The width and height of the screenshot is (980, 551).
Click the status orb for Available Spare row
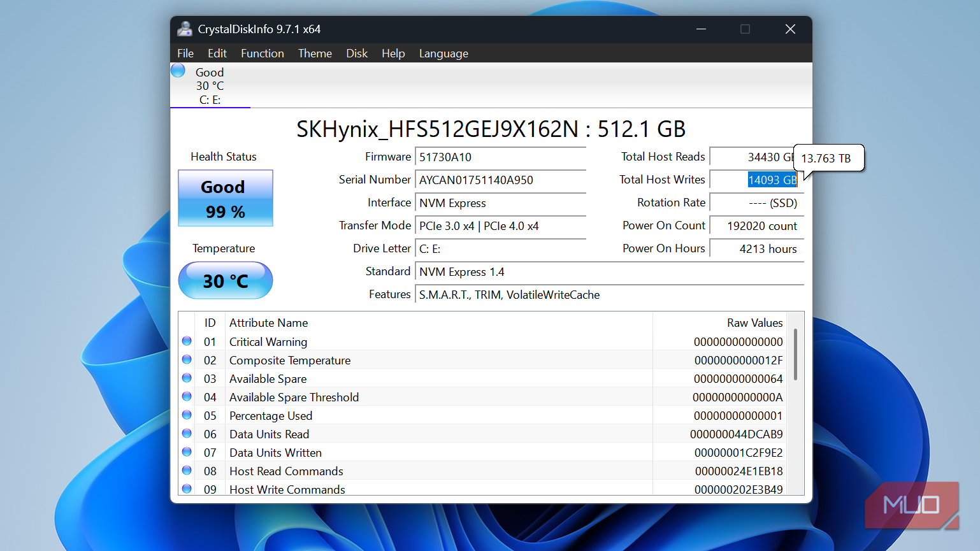pos(187,378)
